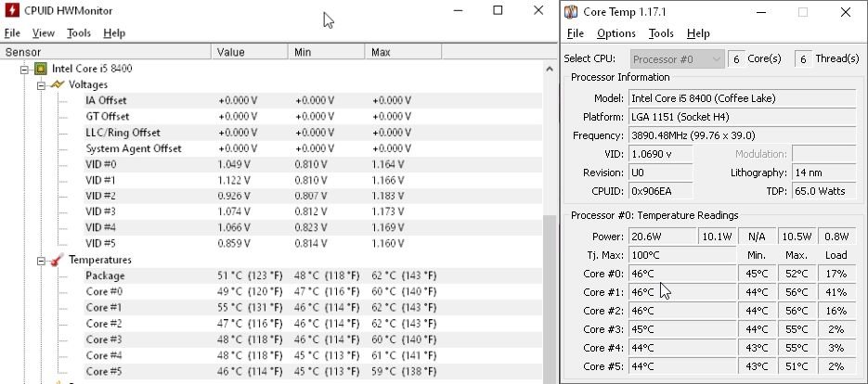Click the CPUID 0x906EA field
This screenshot has height=384, width=868.
coord(660,191)
